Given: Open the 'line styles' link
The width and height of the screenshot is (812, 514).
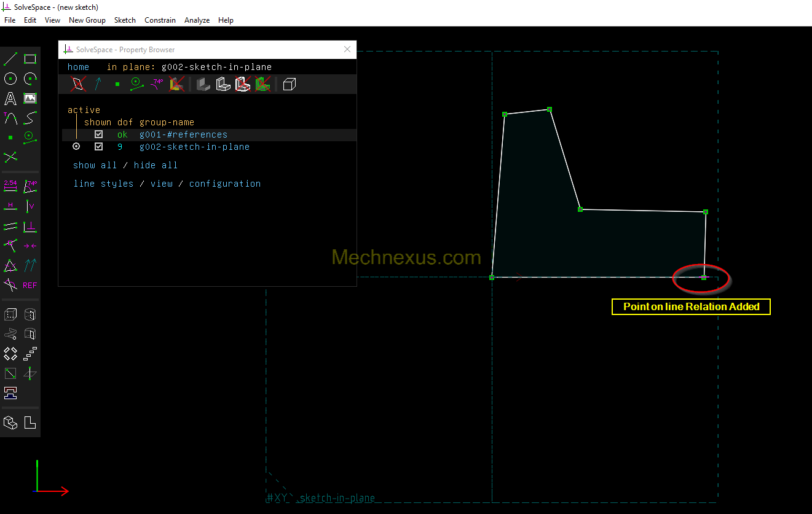Looking at the screenshot, I should point(103,184).
